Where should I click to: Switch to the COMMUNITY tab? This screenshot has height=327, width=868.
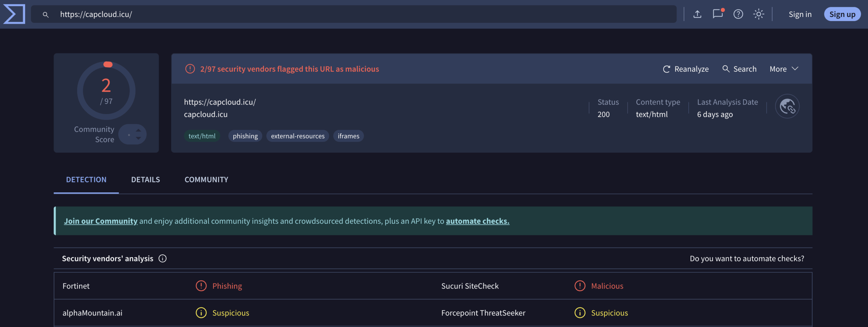pos(206,180)
